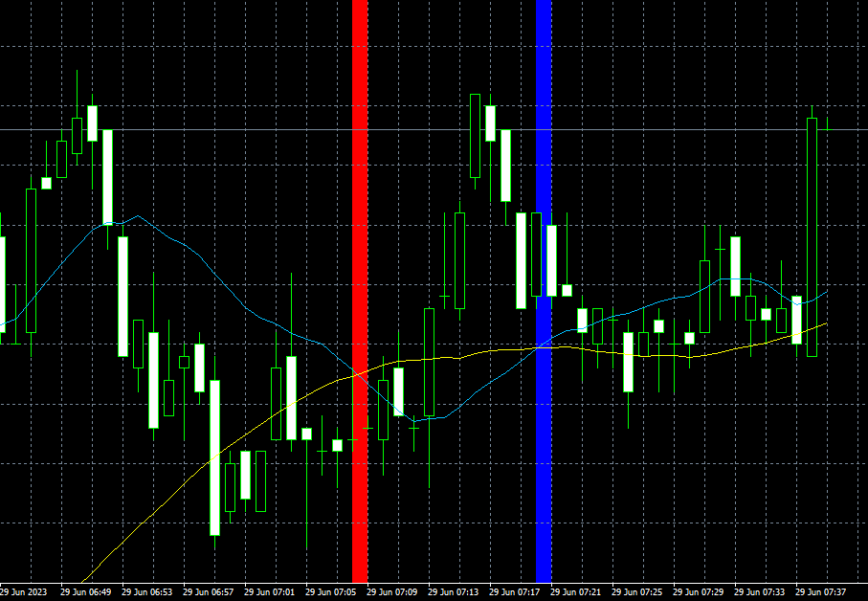Screen dimensions: 868x601
Task: Click the 29 Jun 06:53 time label
Action: (149, 592)
